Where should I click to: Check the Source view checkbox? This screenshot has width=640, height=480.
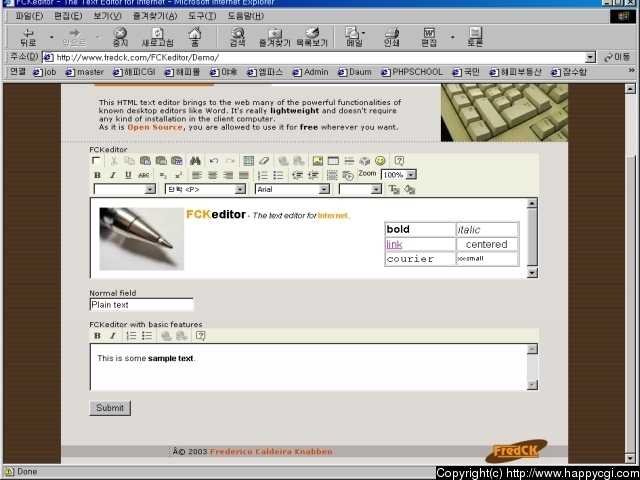coord(96,161)
